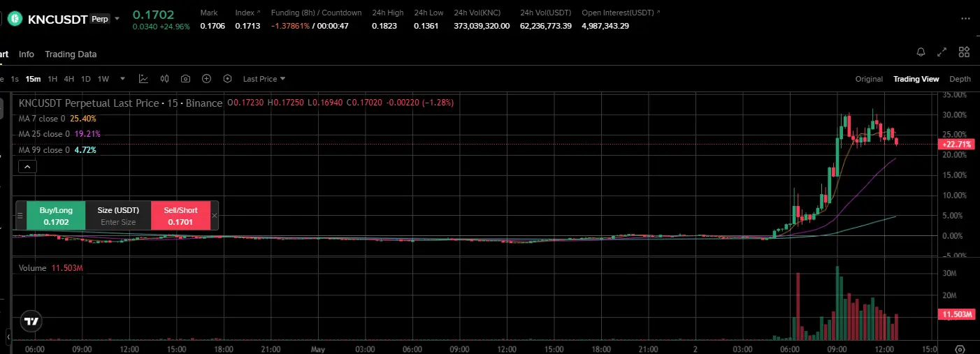Click the KNC coin logo icon
980x354 pixels.
coord(15,19)
